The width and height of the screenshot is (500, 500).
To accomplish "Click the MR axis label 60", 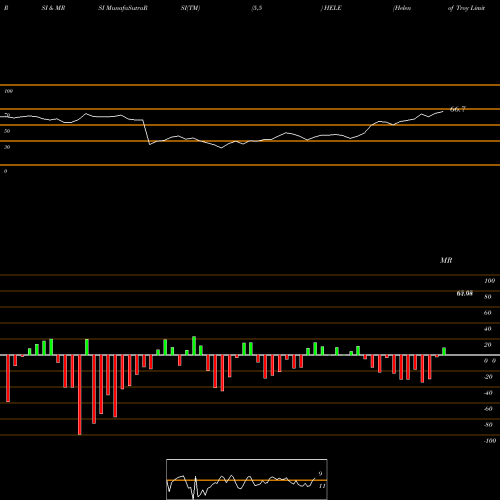I will [x=488, y=313].
